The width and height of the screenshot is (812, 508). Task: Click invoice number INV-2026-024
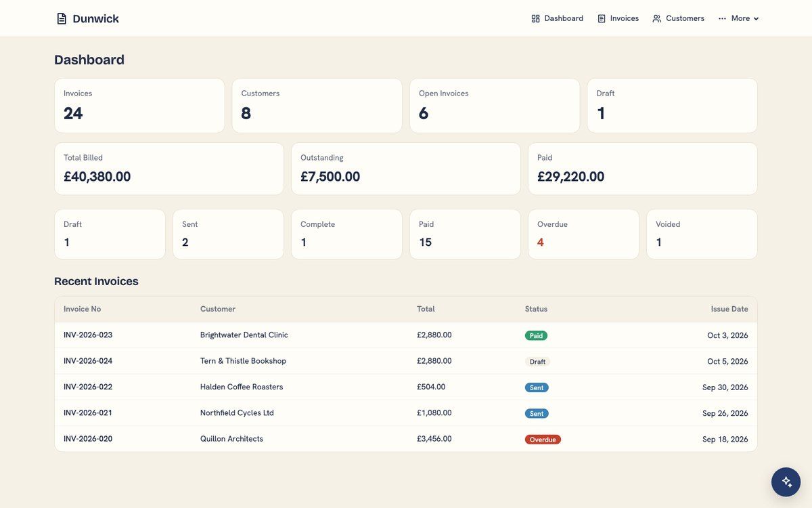(88, 361)
